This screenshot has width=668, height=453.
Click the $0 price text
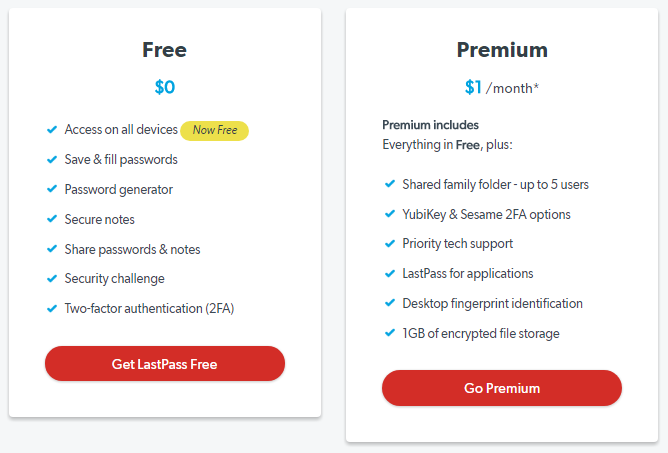pos(165,87)
